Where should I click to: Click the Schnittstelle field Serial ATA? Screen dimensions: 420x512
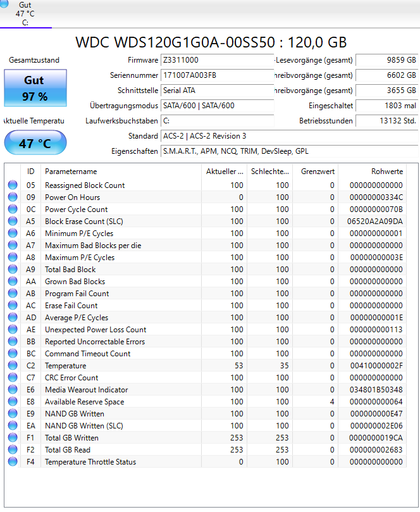[x=217, y=91]
